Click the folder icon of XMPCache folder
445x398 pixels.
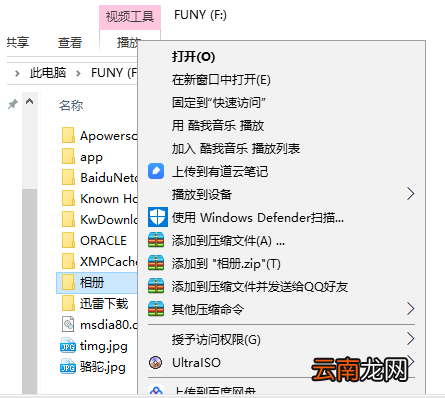[x=68, y=261]
